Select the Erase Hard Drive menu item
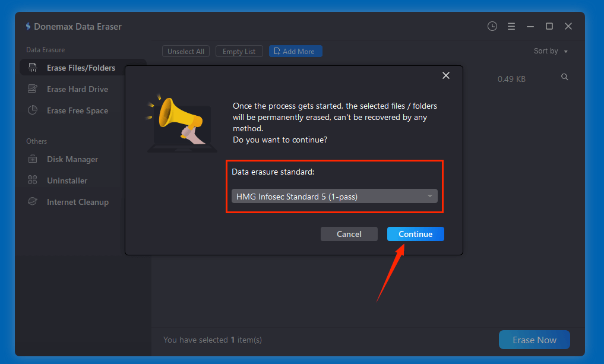The width and height of the screenshot is (604, 364). (x=77, y=89)
